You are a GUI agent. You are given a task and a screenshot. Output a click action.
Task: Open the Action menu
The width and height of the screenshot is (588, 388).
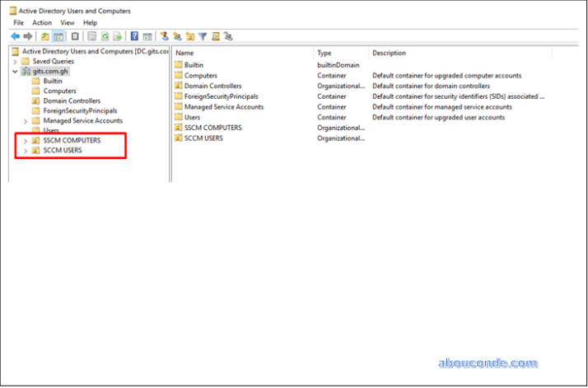(x=42, y=23)
